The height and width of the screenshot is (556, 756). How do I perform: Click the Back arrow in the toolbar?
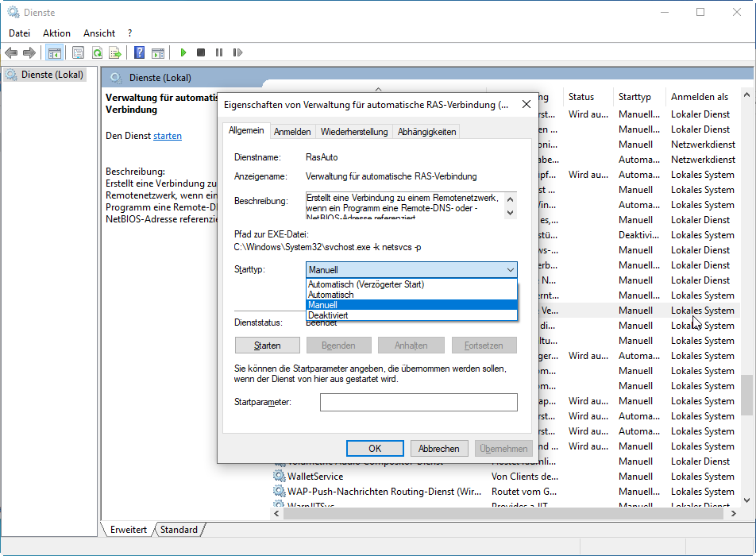[11, 52]
